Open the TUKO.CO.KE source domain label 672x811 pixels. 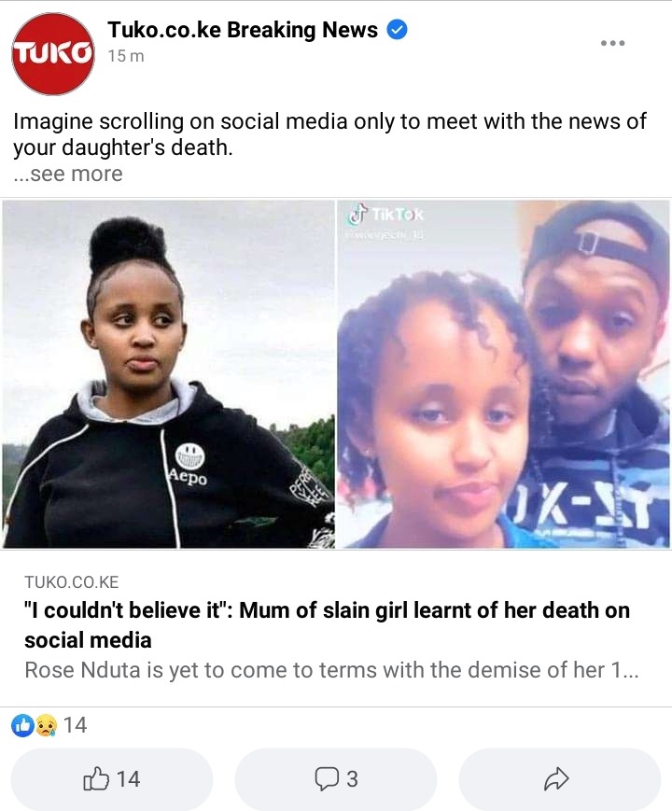(71, 581)
